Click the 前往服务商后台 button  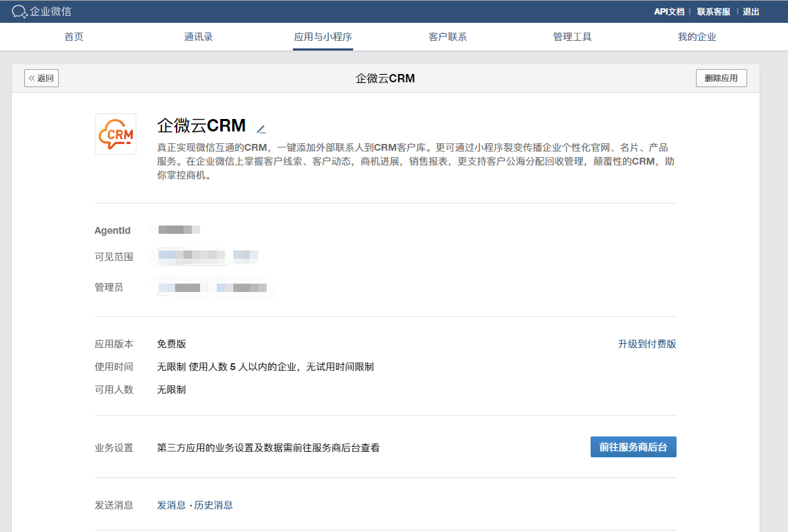point(633,447)
